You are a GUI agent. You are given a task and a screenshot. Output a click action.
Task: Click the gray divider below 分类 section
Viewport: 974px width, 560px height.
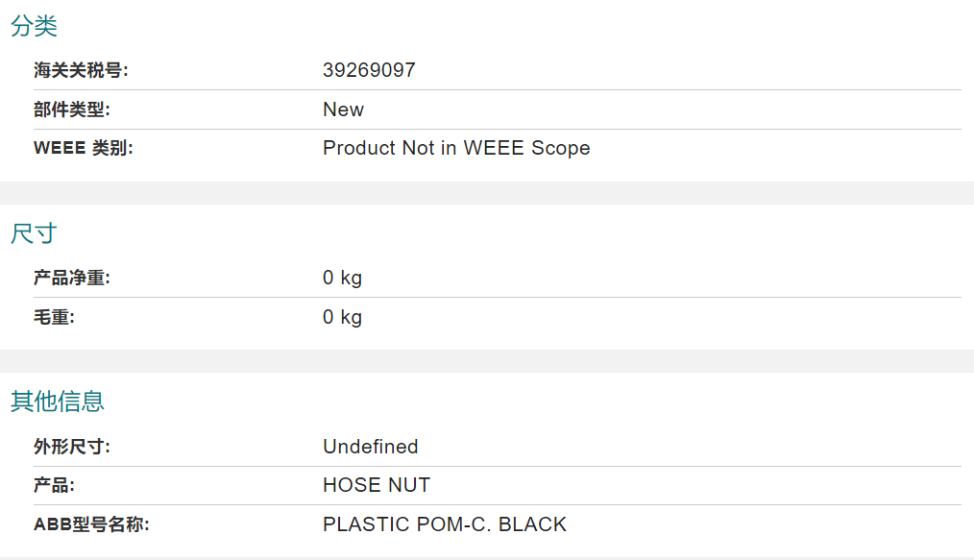pyautogui.click(x=487, y=193)
